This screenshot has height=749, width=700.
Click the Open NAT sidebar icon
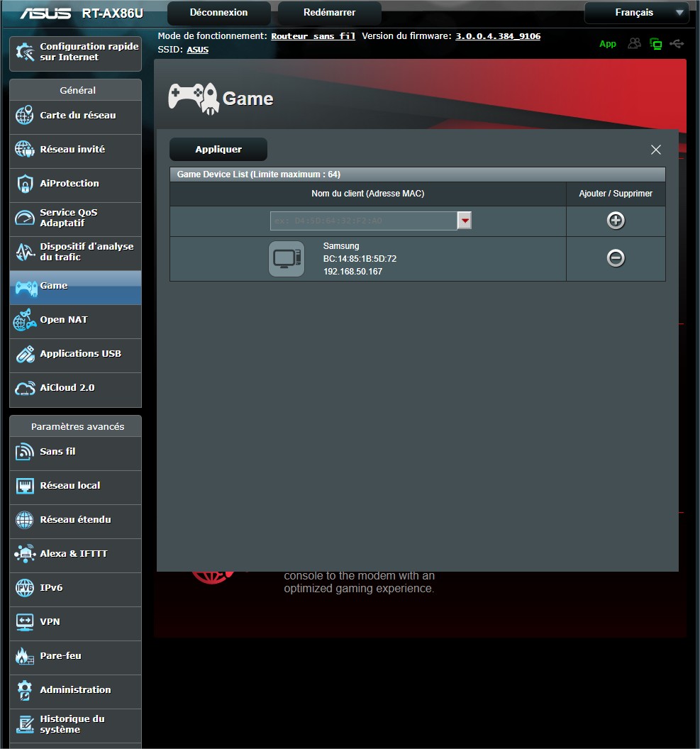[25, 320]
